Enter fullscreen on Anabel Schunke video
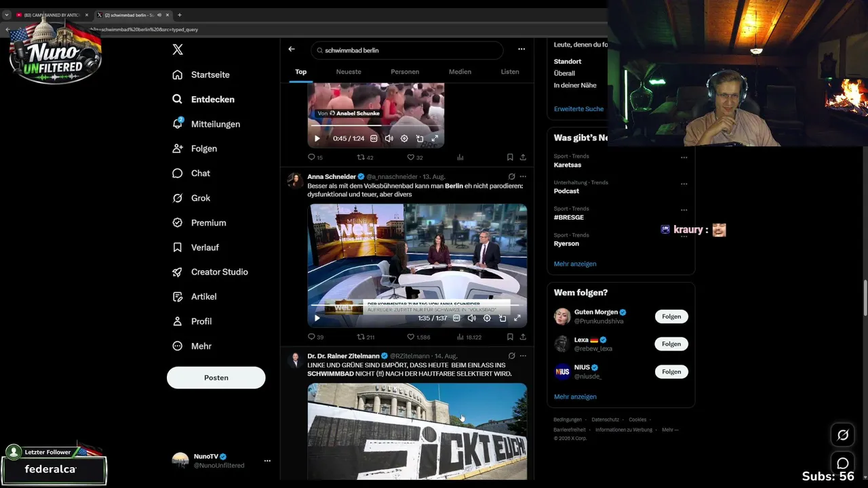868x488 pixels. click(x=435, y=138)
